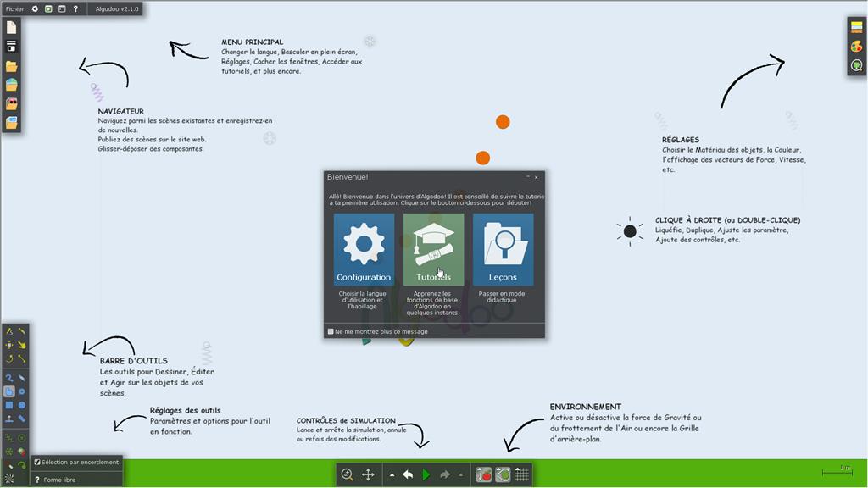Start the simulation with the green play button
Screen dimensions: 868x488
[426, 474]
